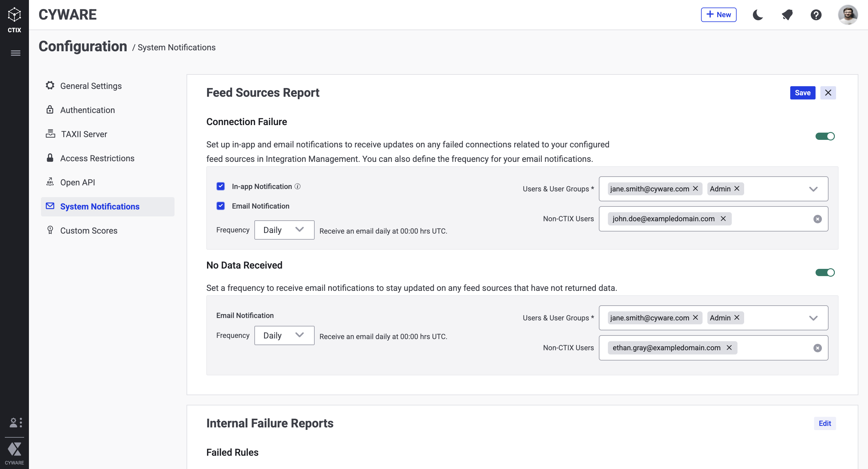Remove jane.smith@cyware.com from Connection Failure users
This screenshot has width=868, height=469.
point(696,189)
